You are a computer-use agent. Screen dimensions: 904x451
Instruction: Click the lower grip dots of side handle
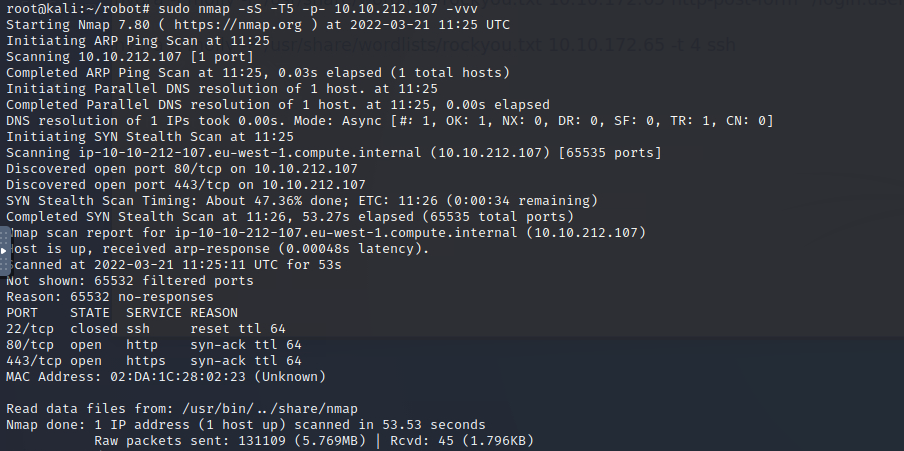(5, 265)
